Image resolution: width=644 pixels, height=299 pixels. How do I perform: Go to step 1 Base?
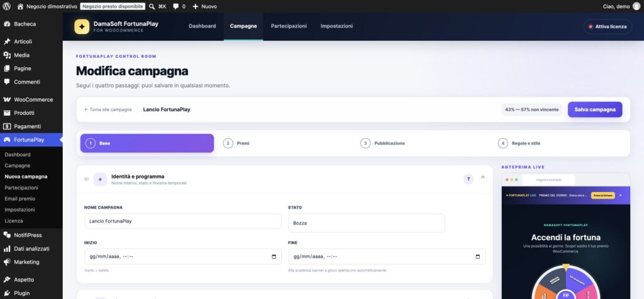point(147,143)
